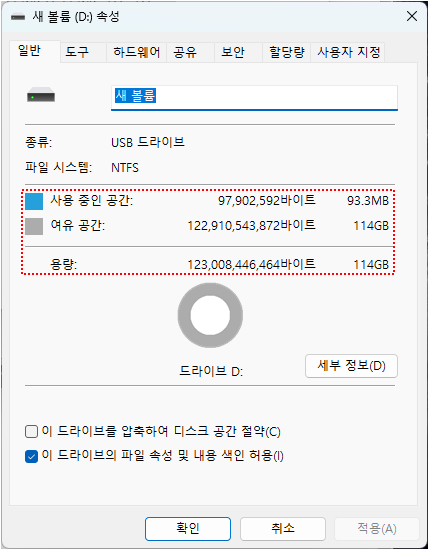Click the USB 드라이브 type text
The image size is (428, 550).
pyautogui.click(x=148, y=142)
